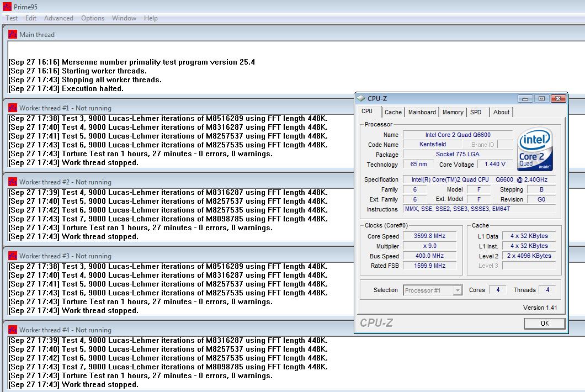Screen dimensions: 585x392
Task: Click the Instructions value 'MMX, SSE, SSE2, SSE3, SSSE3, EM64T'
Action: click(480, 209)
